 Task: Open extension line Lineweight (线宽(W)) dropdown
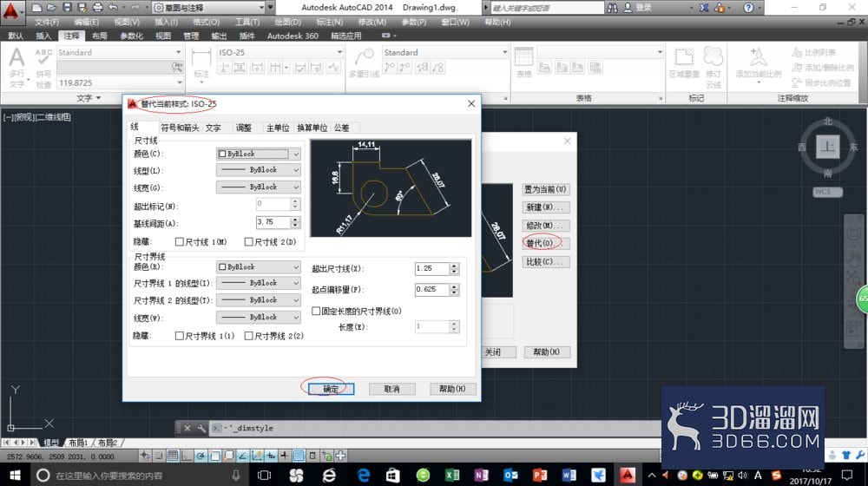pos(258,317)
